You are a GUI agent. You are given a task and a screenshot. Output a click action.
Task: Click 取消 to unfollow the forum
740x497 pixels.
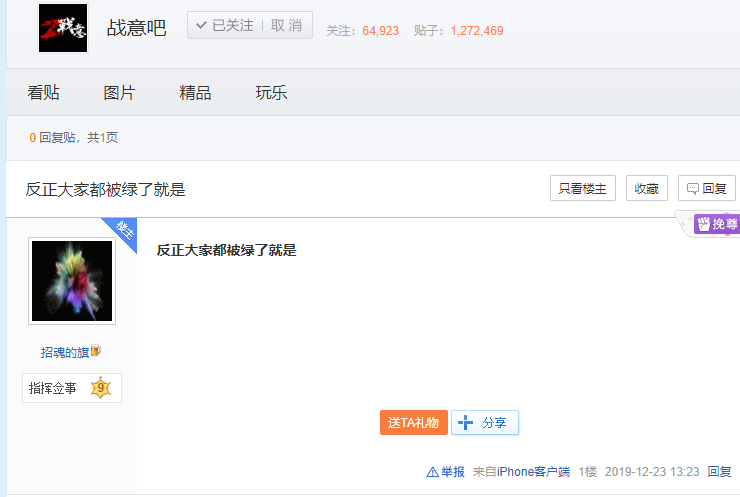[x=288, y=26]
